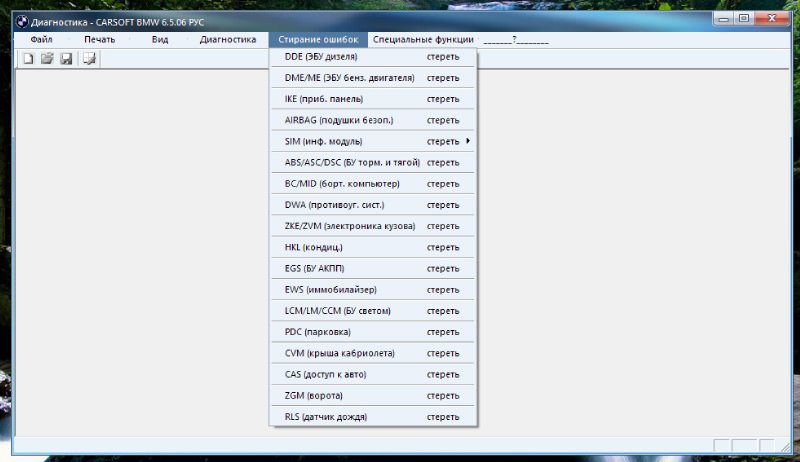
Task: Open the Диагностика menu
Action: (x=228, y=39)
